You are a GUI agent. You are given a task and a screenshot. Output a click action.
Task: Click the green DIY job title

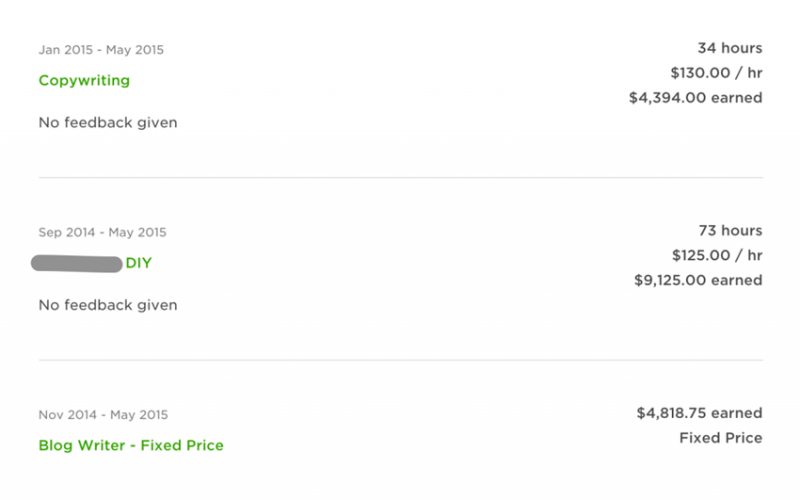pyautogui.click(x=139, y=263)
